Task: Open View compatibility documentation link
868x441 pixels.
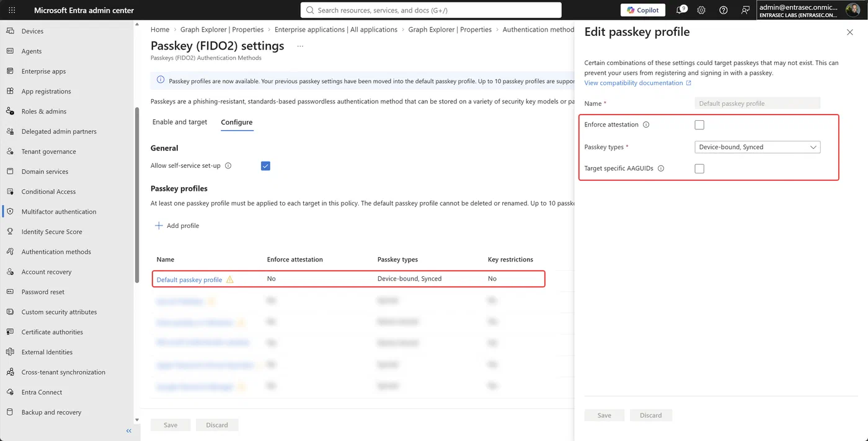Action: (x=637, y=83)
